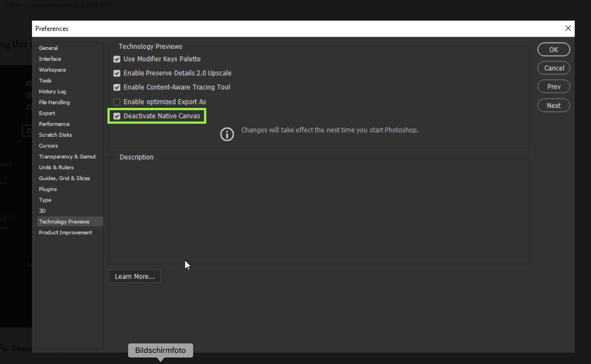591x364 pixels.
Task: Select Guides, Grid & Slices category
Action: (x=64, y=178)
